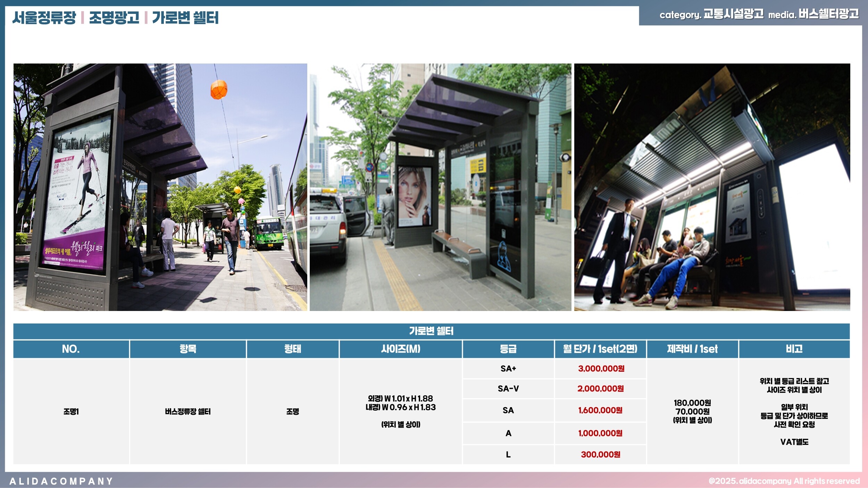Select the SA-V grade cell
The image size is (868, 488).
pos(508,389)
